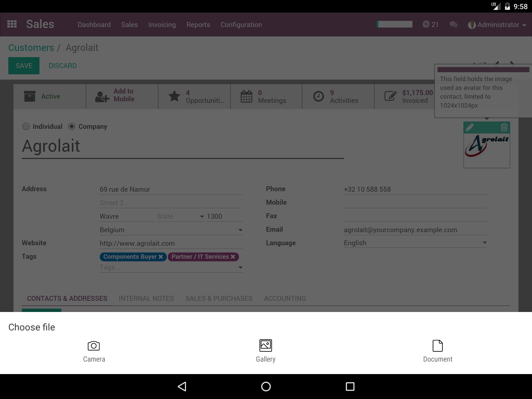
Task: Remove the Components Buyer tag
Action: (x=161, y=257)
